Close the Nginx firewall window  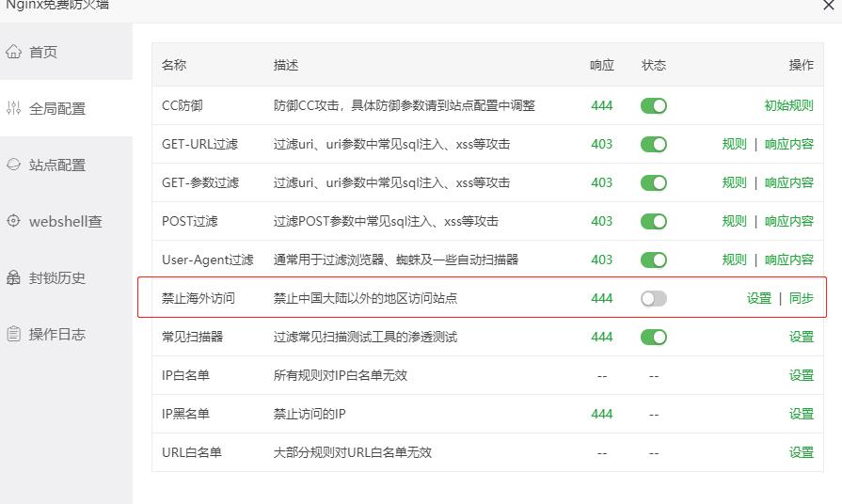point(829,5)
